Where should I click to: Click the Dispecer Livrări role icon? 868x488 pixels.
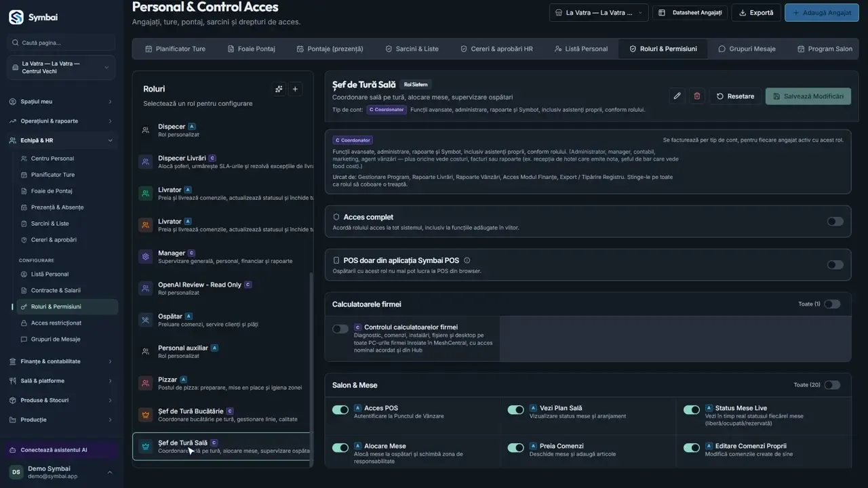coord(145,162)
